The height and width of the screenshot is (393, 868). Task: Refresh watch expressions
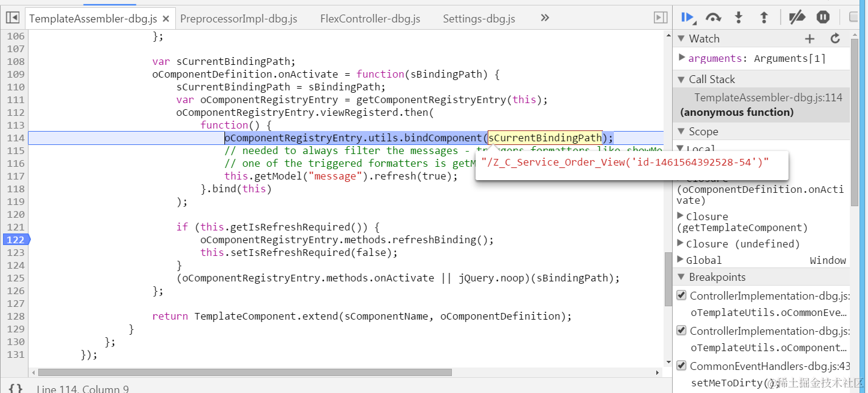point(835,39)
